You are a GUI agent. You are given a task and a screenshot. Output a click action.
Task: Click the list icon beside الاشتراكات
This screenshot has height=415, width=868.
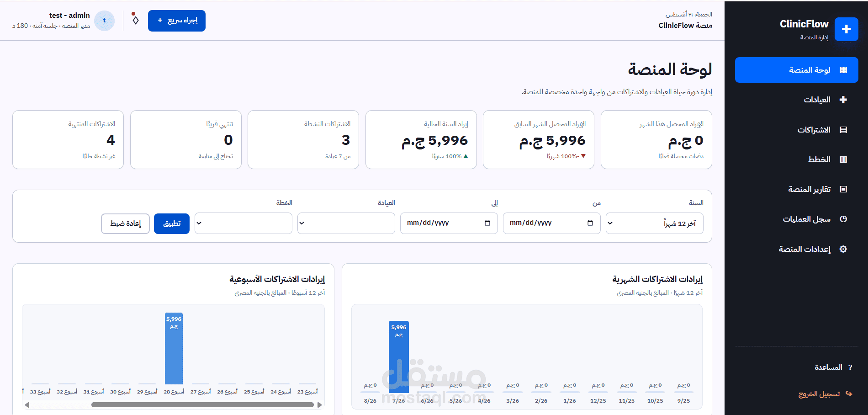tap(843, 130)
